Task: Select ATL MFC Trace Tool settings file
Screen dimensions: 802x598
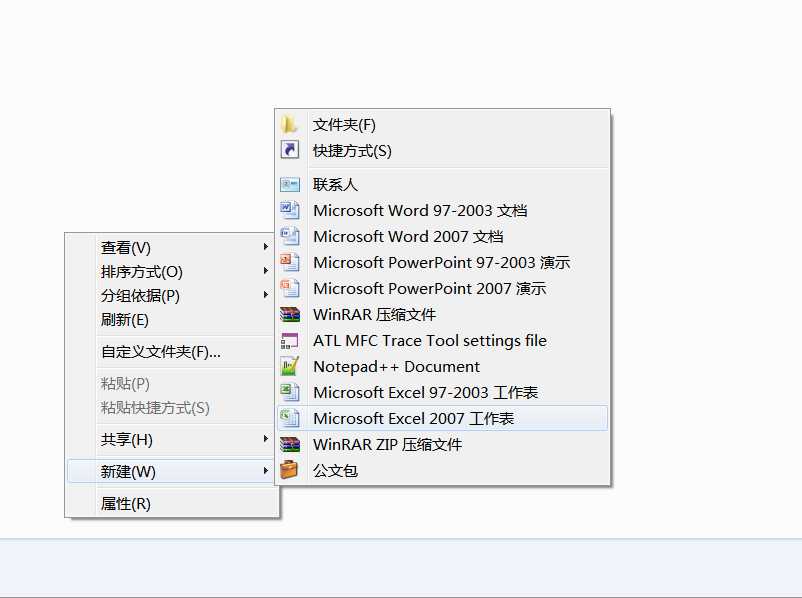Action: (x=442, y=340)
